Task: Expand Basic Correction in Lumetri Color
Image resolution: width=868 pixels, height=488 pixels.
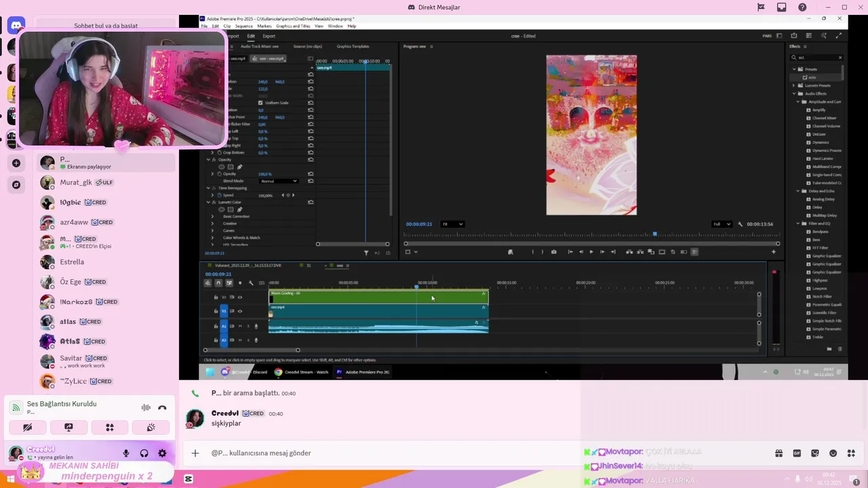Action: (x=212, y=216)
